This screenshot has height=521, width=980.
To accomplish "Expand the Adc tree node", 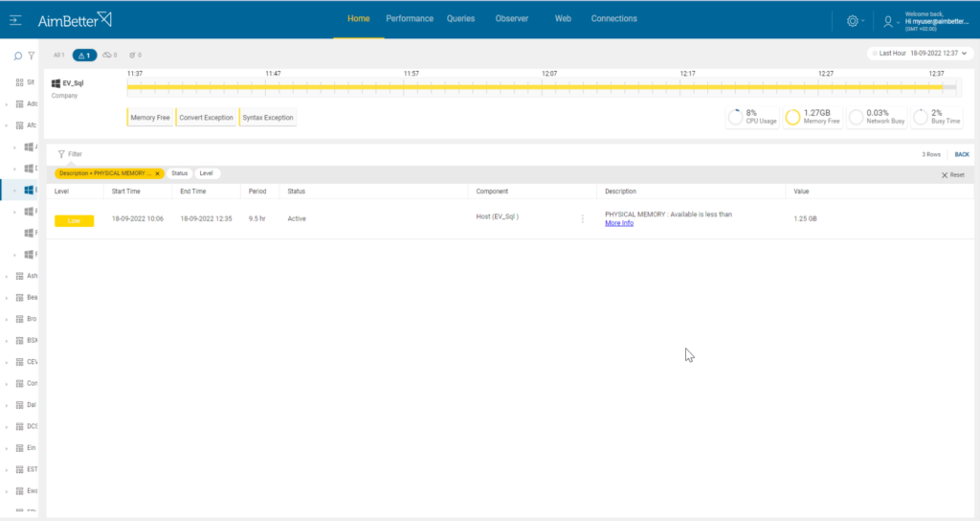I will (7, 104).
